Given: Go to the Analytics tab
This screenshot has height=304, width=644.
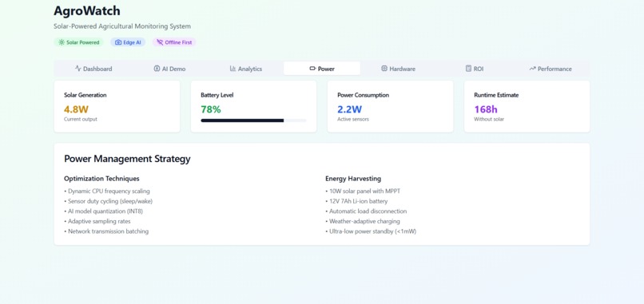Looking at the screenshot, I should pyautogui.click(x=245, y=69).
